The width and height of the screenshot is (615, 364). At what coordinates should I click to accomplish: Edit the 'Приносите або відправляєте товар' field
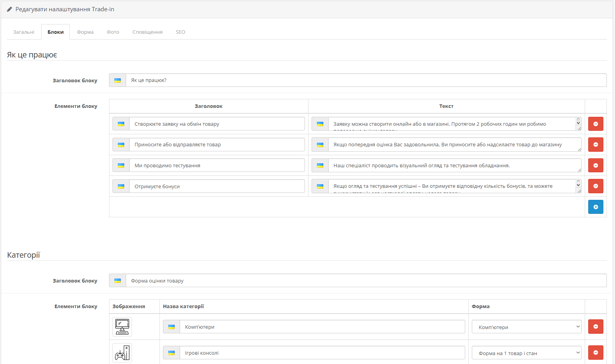217,145
